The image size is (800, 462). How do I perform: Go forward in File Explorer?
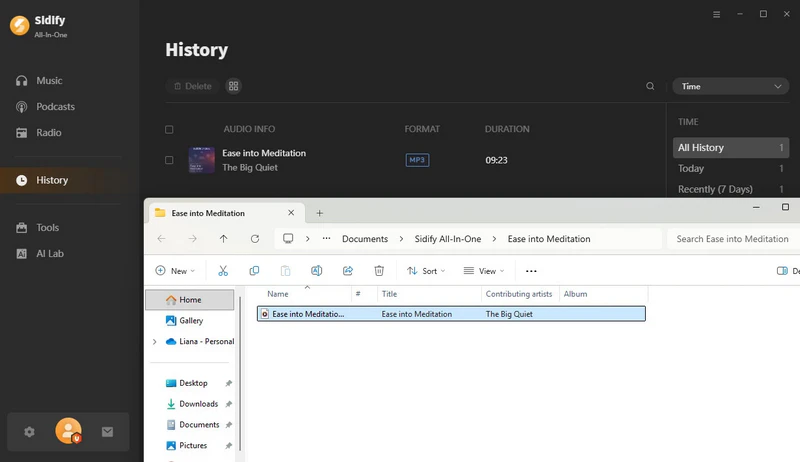tap(192, 239)
